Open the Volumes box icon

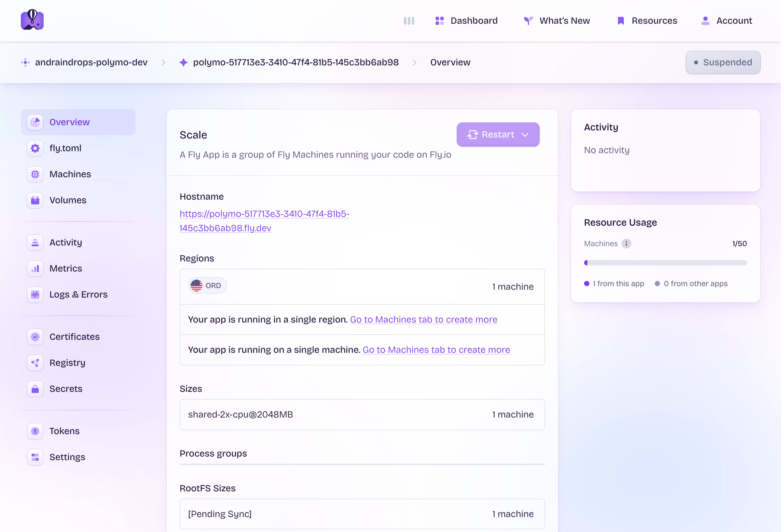click(x=35, y=200)
